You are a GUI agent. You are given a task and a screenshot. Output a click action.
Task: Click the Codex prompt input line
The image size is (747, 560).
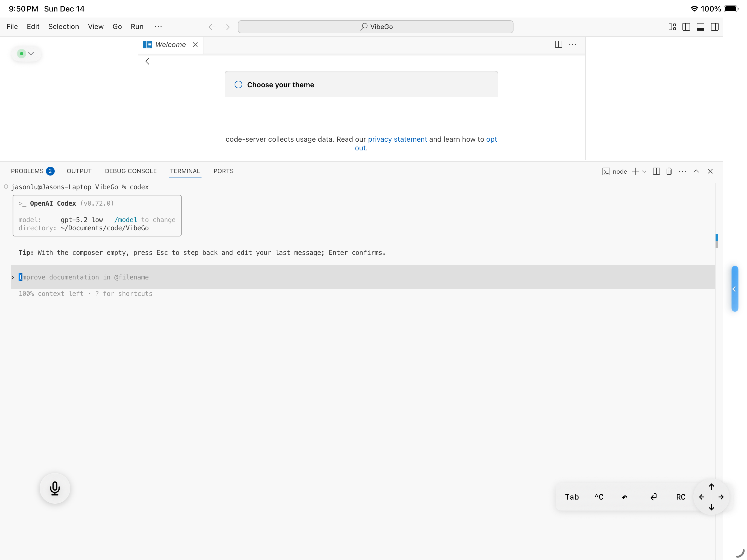tap(363, 277)
